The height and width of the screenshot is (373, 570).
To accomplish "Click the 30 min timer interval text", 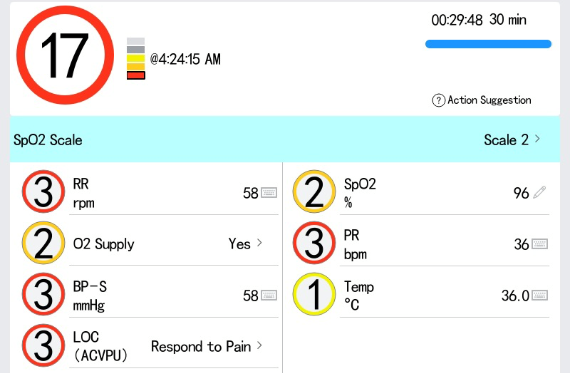I will coord(508,20).
